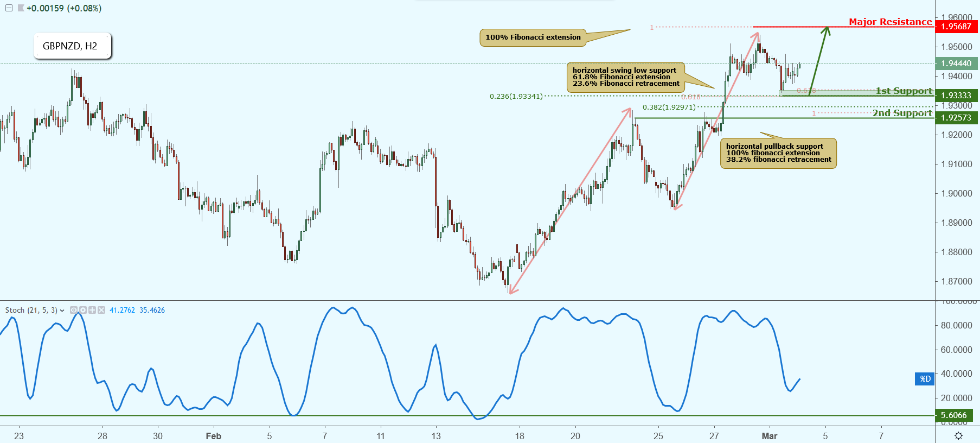The height and width of the screenshot is (443, 980).
Task: Select the horizontal swing low support note
Action: point(626,77)
